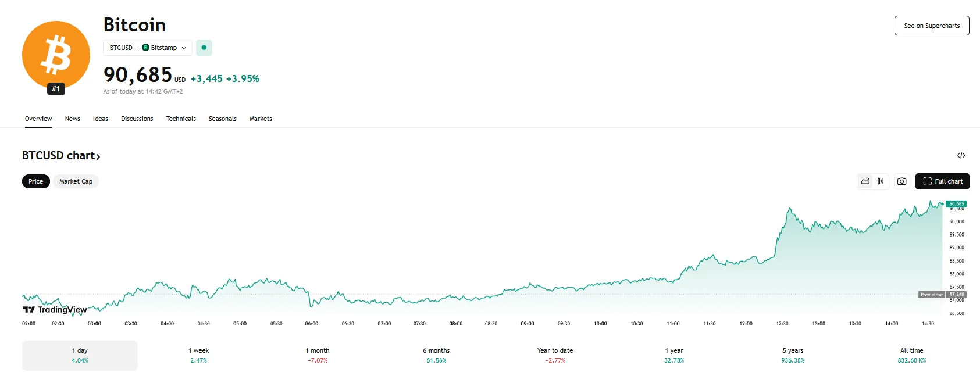Open the Full chart button

coord(942,181)
